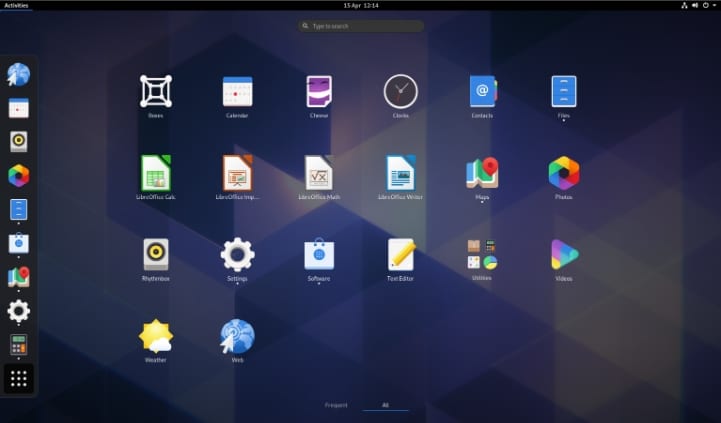721x423 pixels.
Task: Select the All apps tab
Action: pos(385,405)
